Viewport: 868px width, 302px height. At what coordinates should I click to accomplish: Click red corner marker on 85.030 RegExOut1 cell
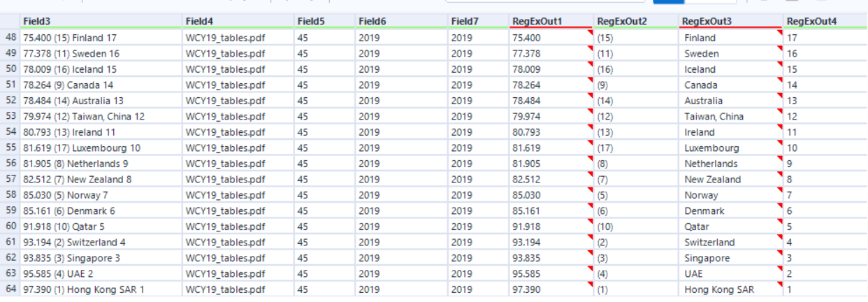591,190
